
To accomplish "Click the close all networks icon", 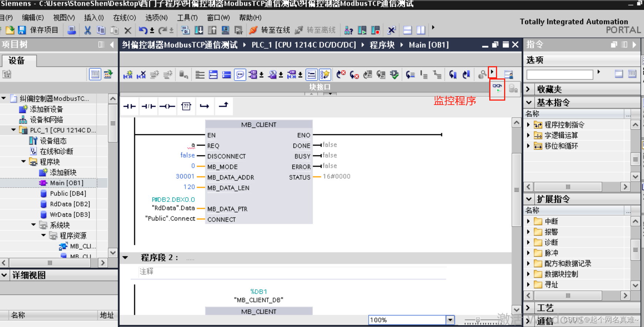I will [x=227, y=75].
